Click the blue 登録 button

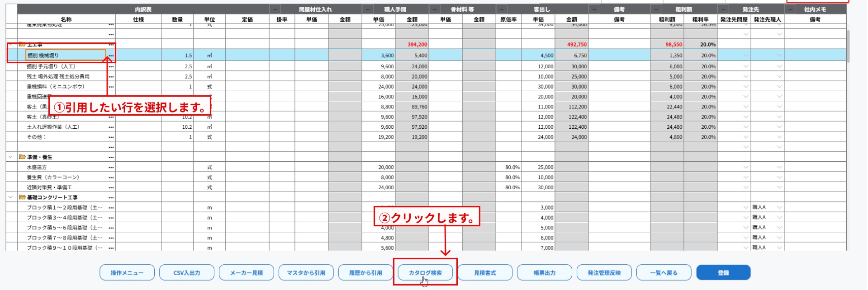[723, 273]
